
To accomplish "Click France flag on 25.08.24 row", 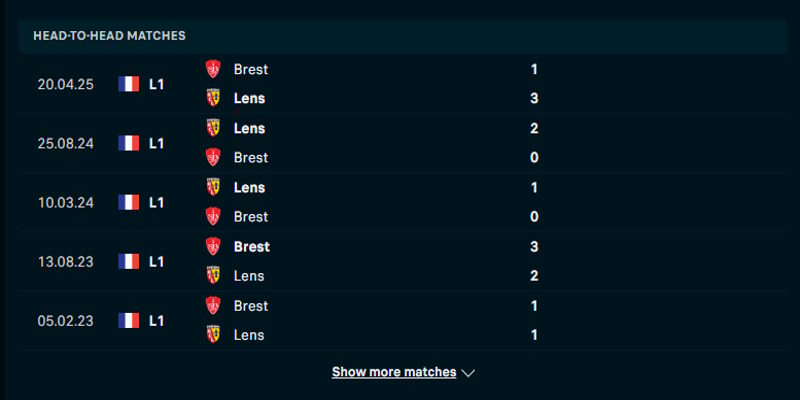I will click(128, 143).
